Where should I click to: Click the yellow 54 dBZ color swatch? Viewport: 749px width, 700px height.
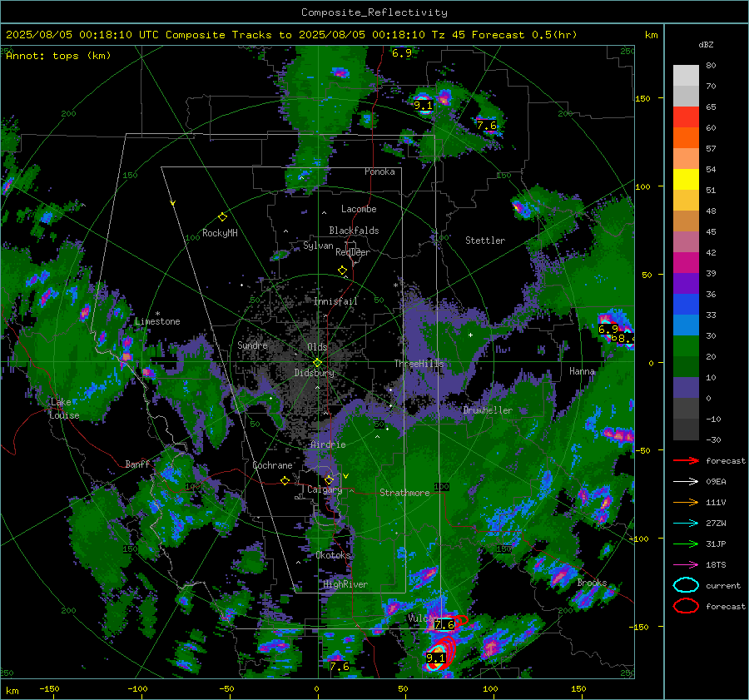[686, 179]
